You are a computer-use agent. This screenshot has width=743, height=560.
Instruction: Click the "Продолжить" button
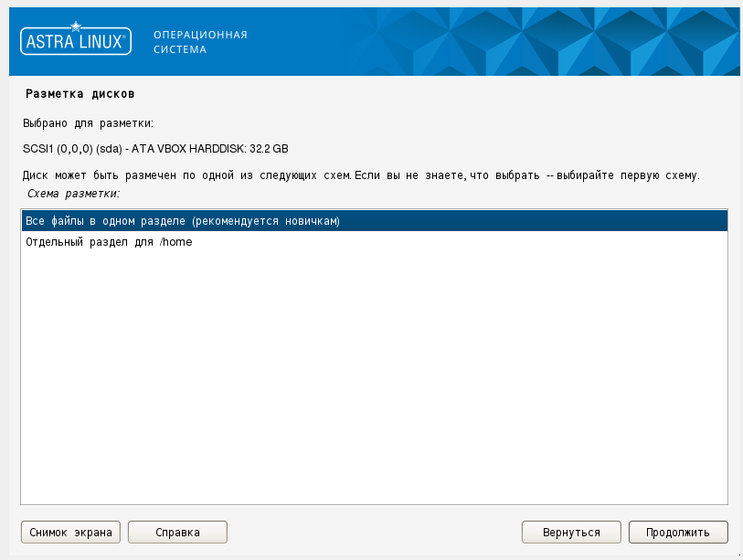[x=678, y=532]
